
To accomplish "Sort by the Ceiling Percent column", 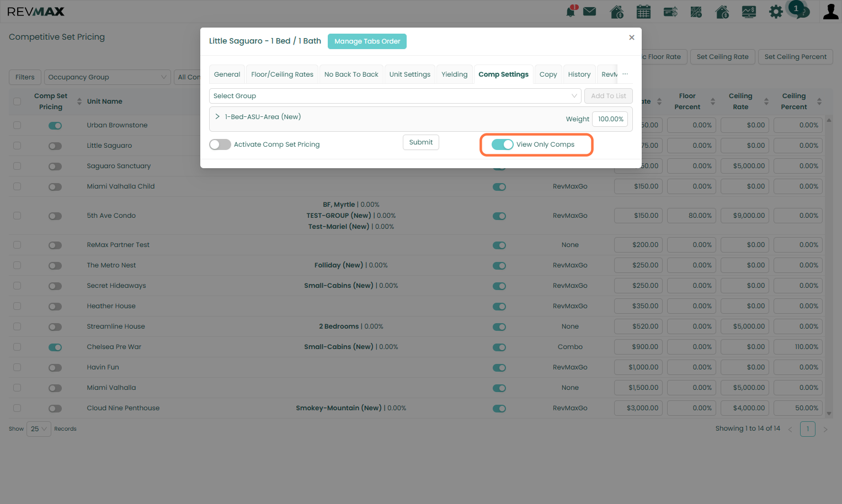I will pos(819,101).
